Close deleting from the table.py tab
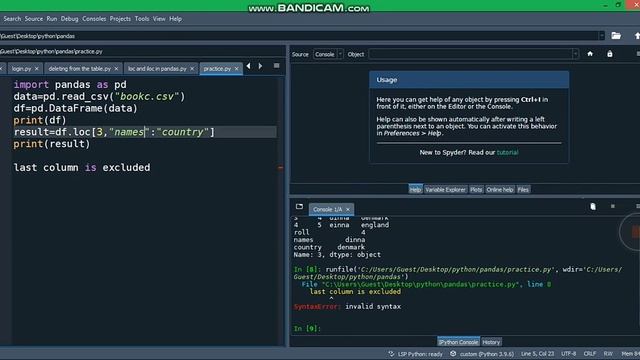Image resolution: width=640 pixels, height=360 pixels. 116,69
